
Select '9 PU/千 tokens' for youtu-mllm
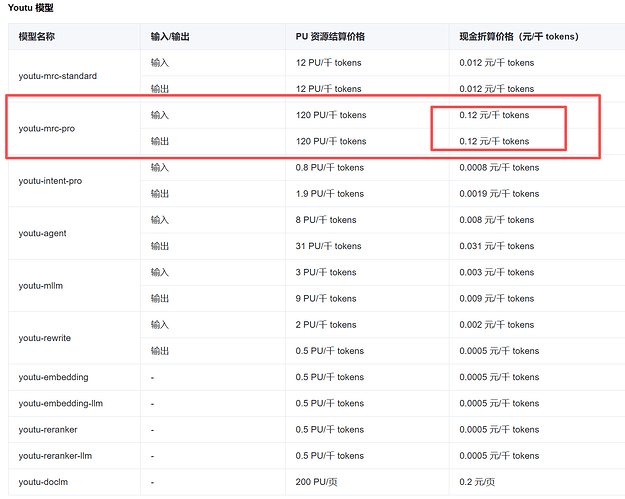(x=326, y=299)
